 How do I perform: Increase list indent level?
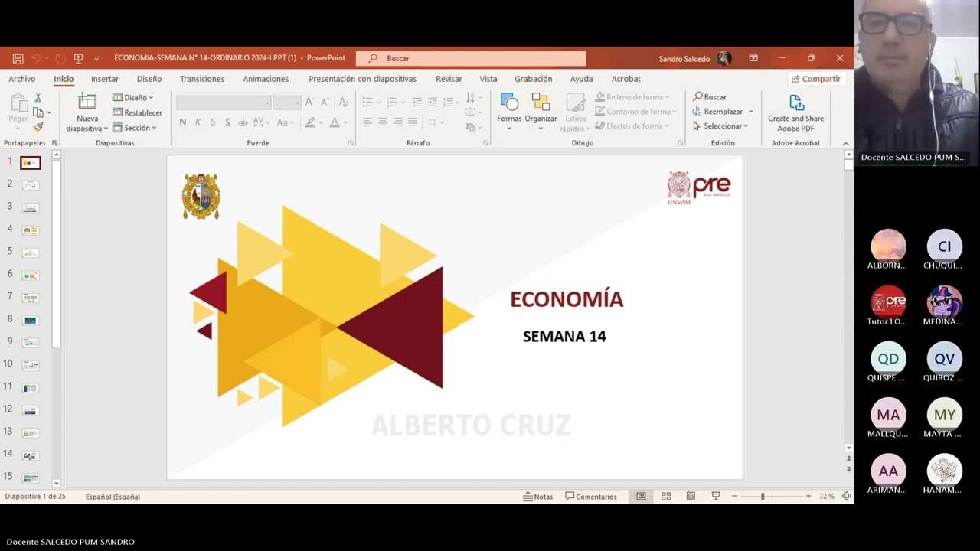pyautogui.click(x=432, y=102)
